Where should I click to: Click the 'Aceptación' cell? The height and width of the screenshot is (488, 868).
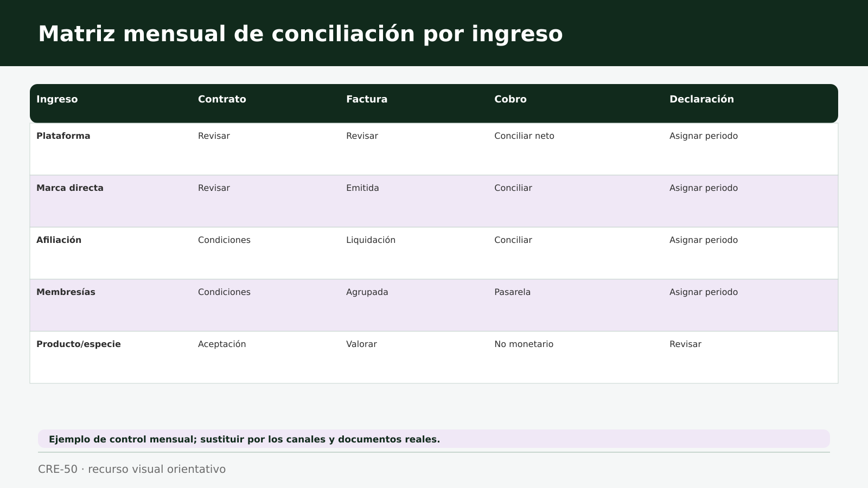point(222,344)
